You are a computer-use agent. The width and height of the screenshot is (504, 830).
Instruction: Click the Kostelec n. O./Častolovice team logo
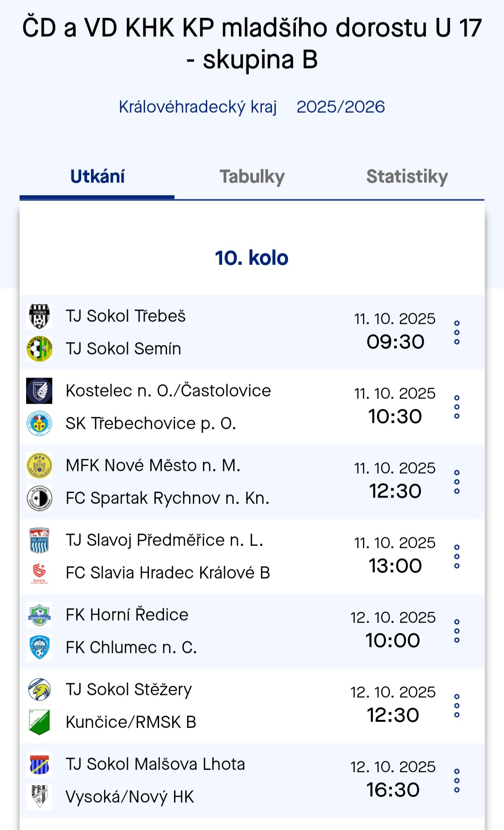click(39, 391)
